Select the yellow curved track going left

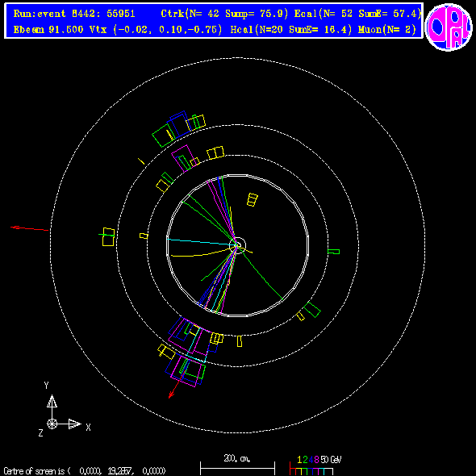pyautogui.click(x=202, y=253)
